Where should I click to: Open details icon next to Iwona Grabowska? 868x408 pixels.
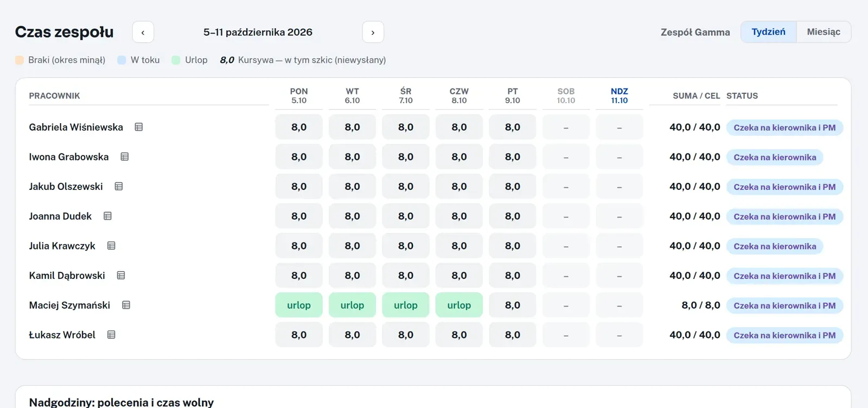(125, 157)
